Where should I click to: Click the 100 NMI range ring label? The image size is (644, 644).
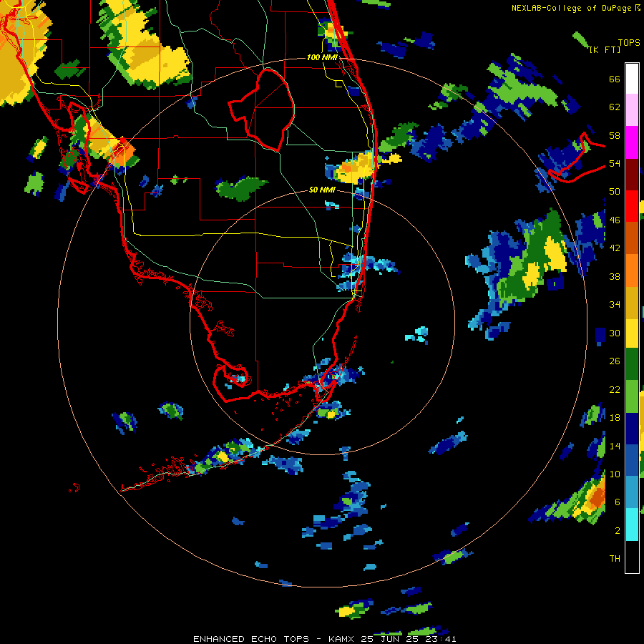(x=322, y=57)
